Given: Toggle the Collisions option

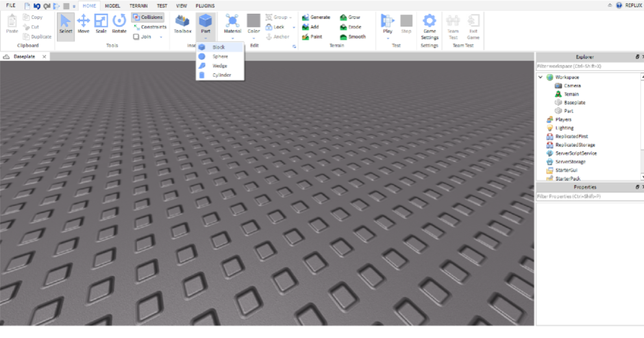Looking at the screenshot, I should (x=147, y=18).
